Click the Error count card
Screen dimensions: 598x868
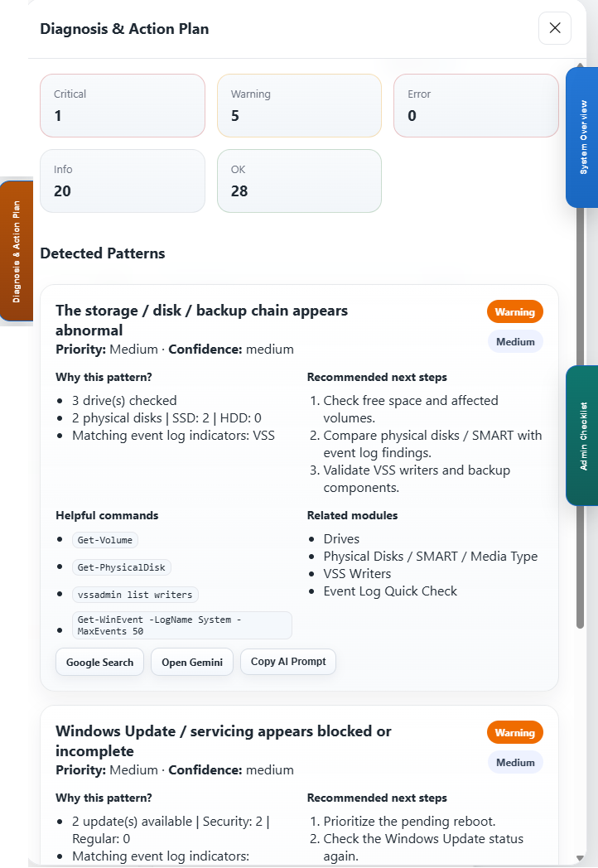tap(475, 105)
